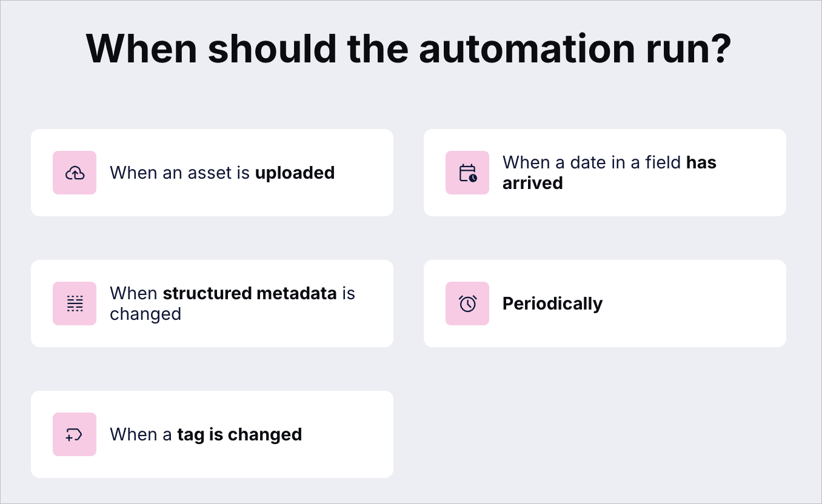Viewport: 822px width, 504px height.
Task: Click the word 'changed' in the metadata card
Action: (145, 314)
